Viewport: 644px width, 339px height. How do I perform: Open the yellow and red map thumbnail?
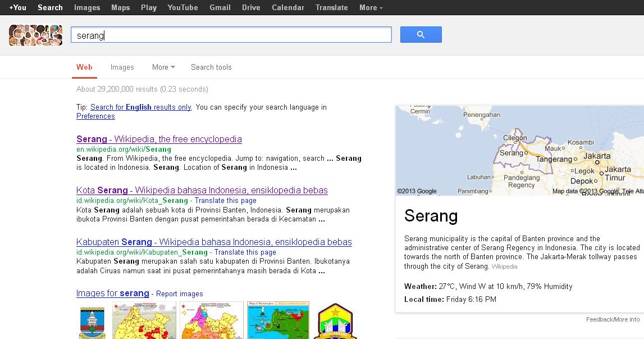pyautogui.click(x=144, y=320)
